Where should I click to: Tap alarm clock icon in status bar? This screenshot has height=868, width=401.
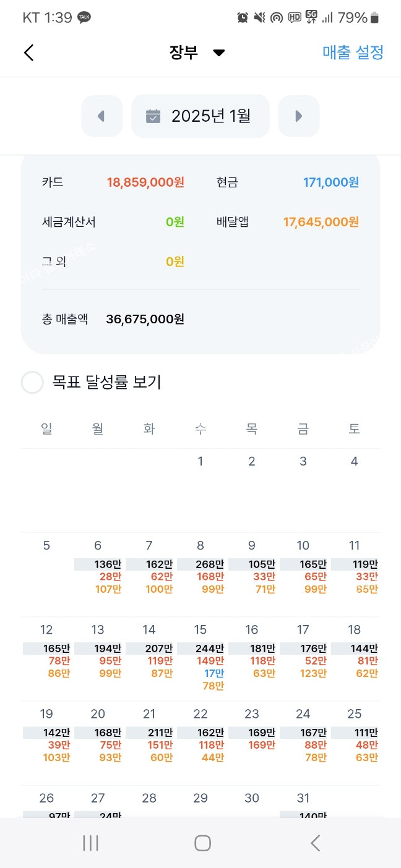pyautogui.click(x=243, y=18)
